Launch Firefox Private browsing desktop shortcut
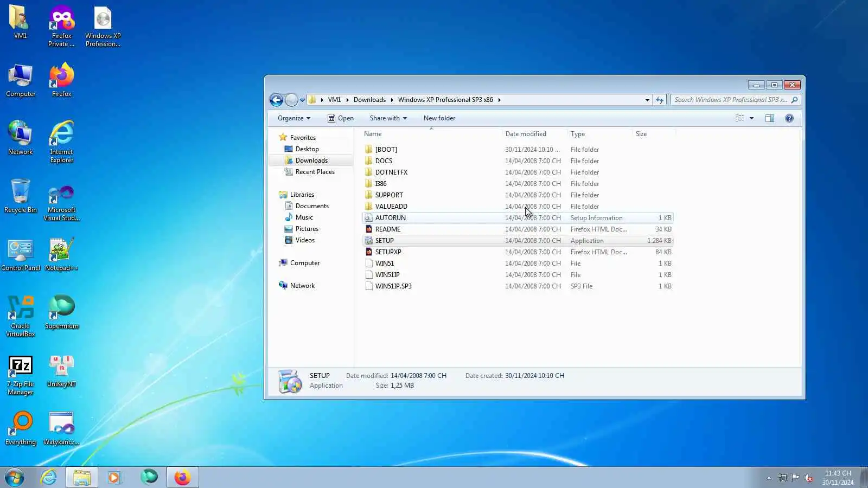The width and height of the screenshot is (868, 488). coord(61,26)
